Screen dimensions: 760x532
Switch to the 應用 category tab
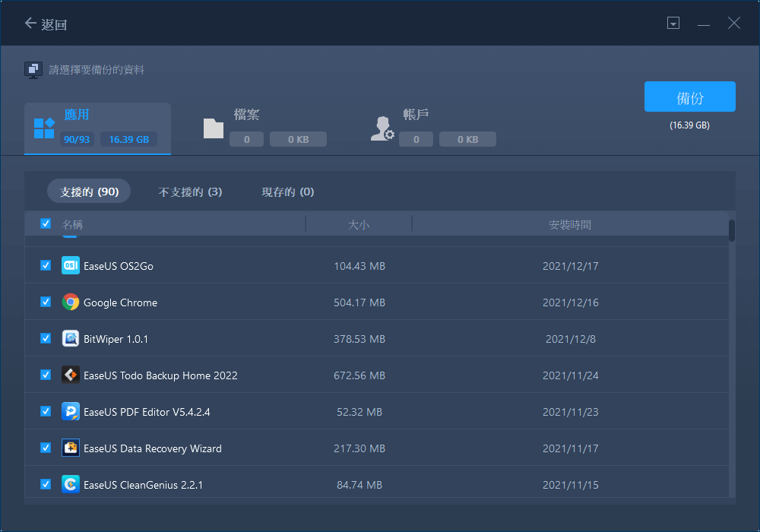pos(97,128)
